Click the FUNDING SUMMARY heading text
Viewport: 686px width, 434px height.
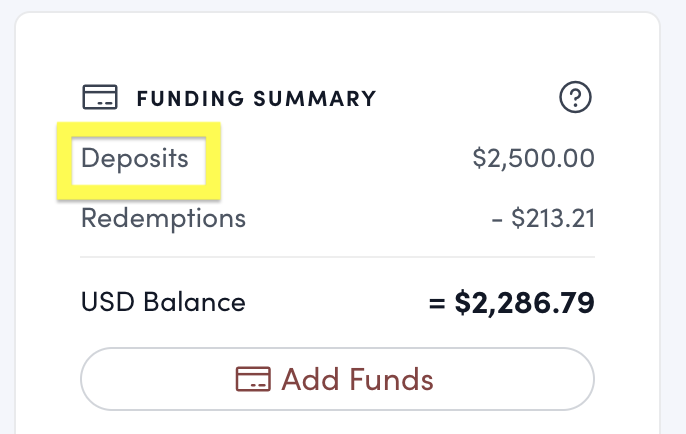(256, 98)
